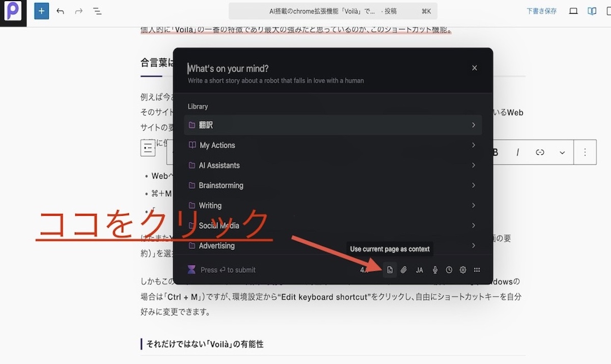Expand the AI Assistants chevron
The height and width of the screenshot is (364, 611).
click(x=474, y=165)
